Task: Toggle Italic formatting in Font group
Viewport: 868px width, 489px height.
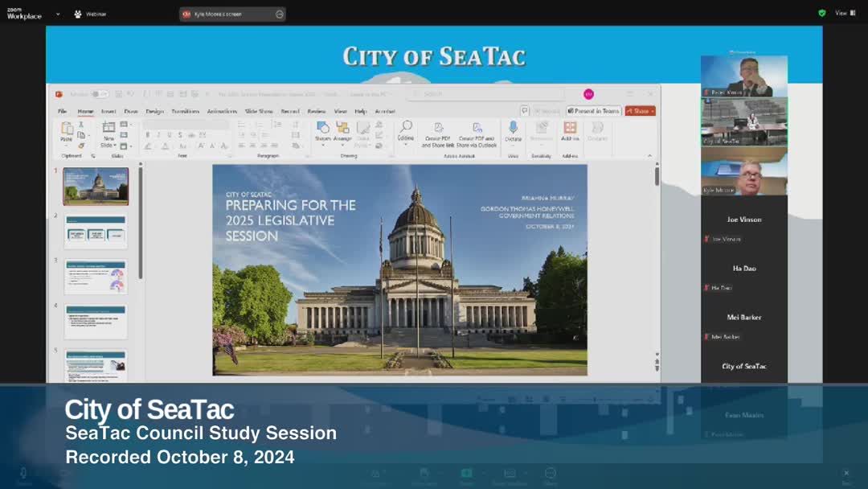Action: point(158,135)
